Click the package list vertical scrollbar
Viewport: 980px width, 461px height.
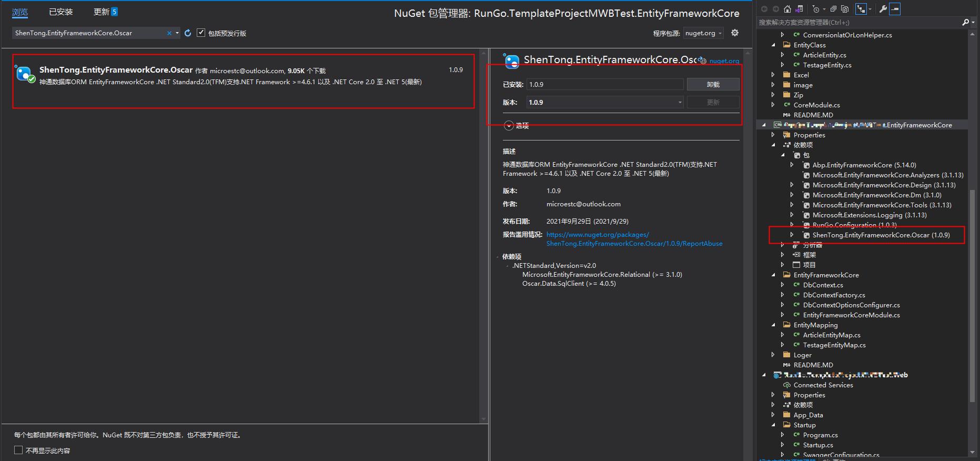[x=484, y=236]
